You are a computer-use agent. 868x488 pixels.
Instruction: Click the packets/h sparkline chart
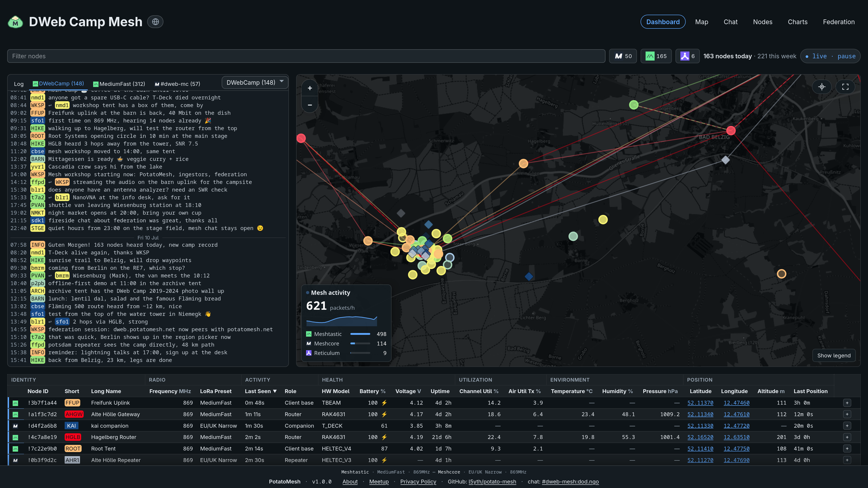point(342,321)
